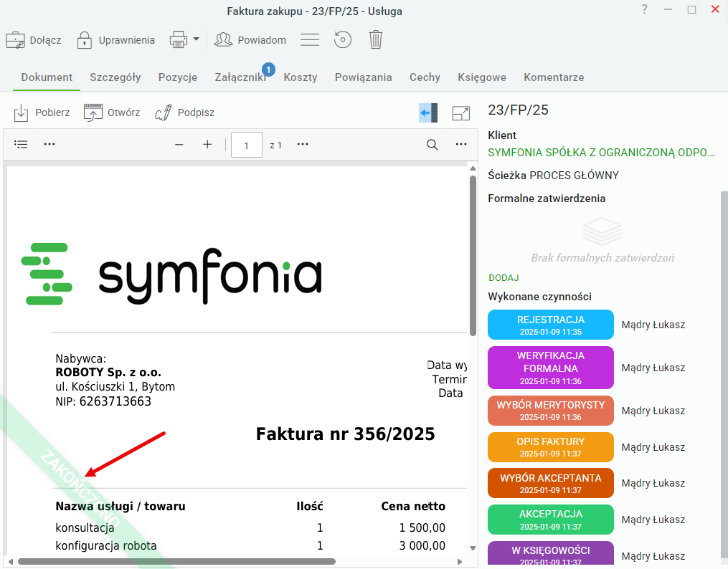Toggle the side panel arrow icon
This screenshot has height=569, width=728.
coord(428,113)
